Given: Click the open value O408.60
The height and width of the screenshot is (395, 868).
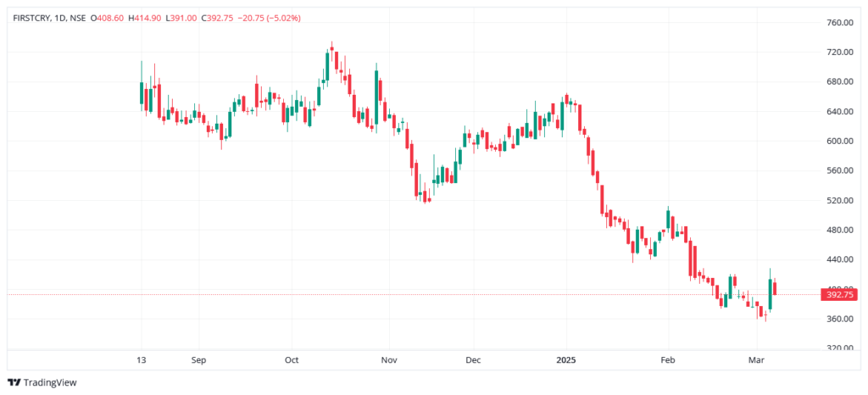Looking at the screenshot, I should tap(108, 18).
